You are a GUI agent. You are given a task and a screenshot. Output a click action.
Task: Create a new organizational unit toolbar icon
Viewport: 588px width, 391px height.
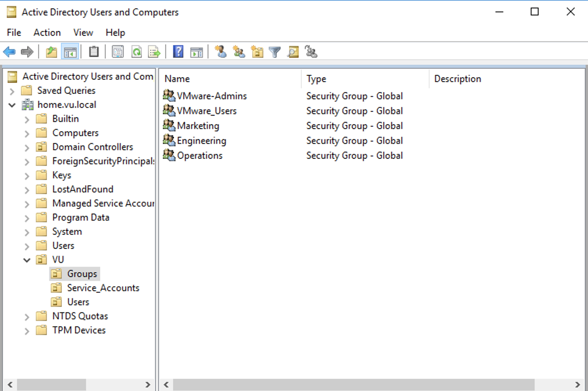point(257,52)
